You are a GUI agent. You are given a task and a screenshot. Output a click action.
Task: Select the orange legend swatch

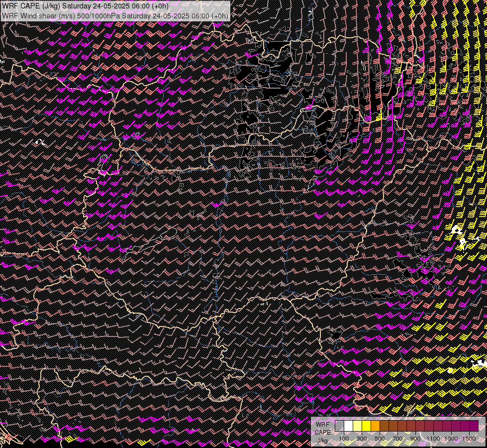coord(375,426)
